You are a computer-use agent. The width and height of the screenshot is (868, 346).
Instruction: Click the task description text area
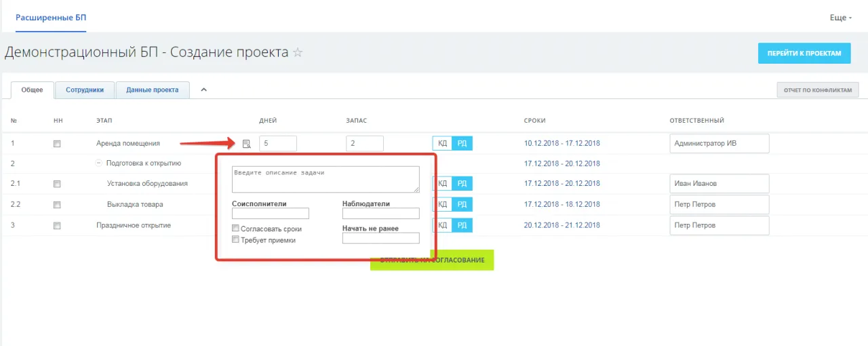325,179
